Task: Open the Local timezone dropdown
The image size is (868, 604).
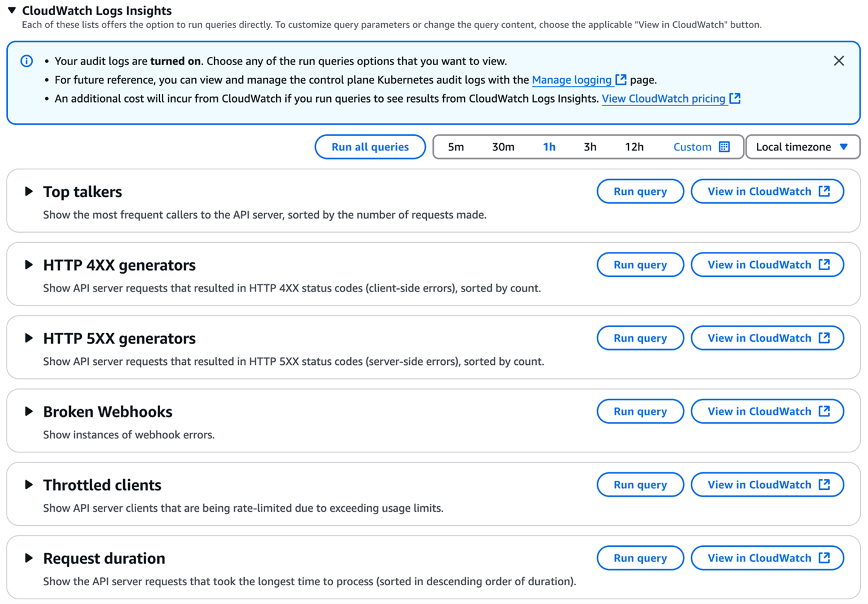Action: click(x=802, y=146)
